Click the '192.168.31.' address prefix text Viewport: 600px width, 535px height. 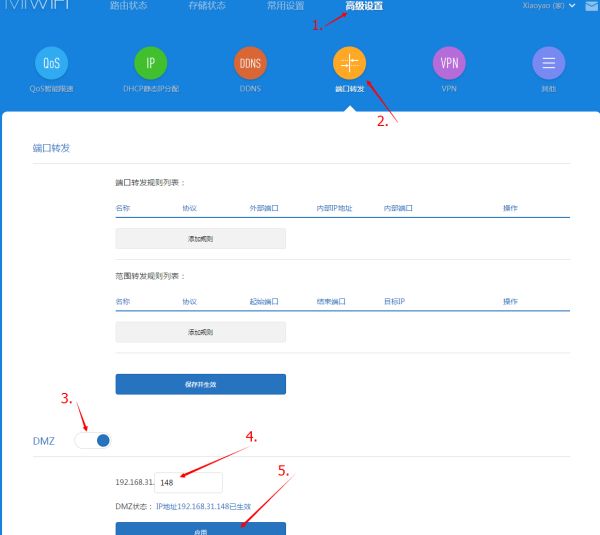tap(135, 482)
